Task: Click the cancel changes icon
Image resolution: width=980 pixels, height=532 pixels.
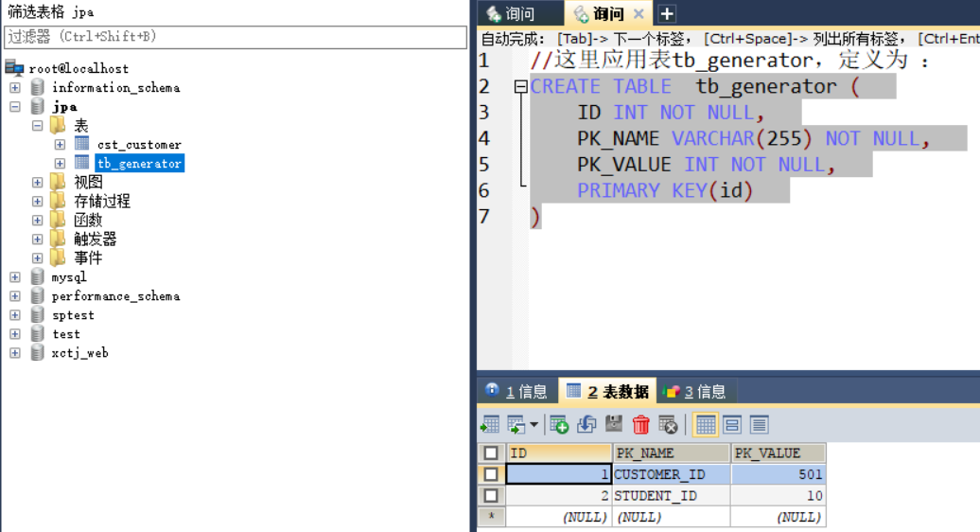Action: (668, 424)
